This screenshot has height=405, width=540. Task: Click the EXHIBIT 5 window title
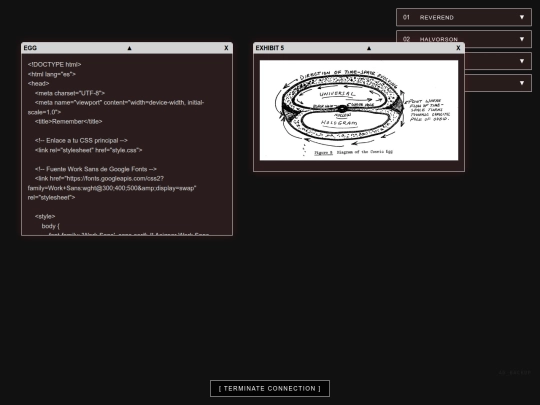point(270,48)
